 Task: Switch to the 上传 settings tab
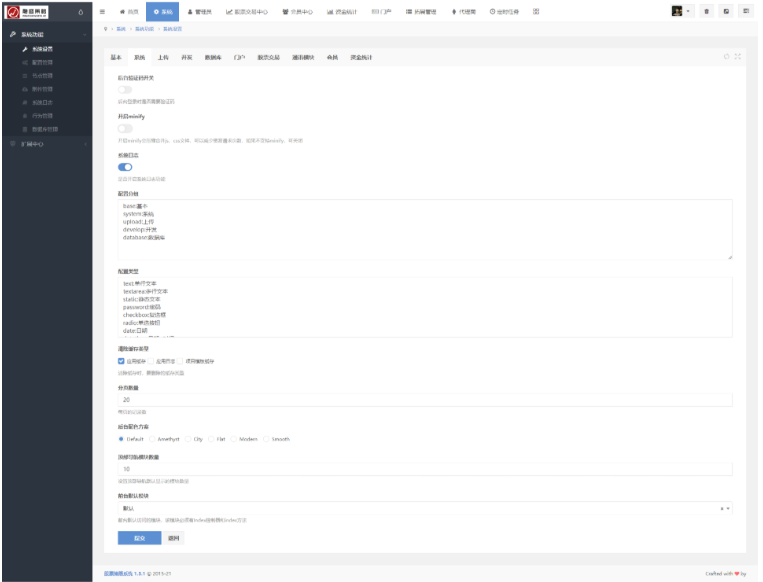tap(163, 57)
